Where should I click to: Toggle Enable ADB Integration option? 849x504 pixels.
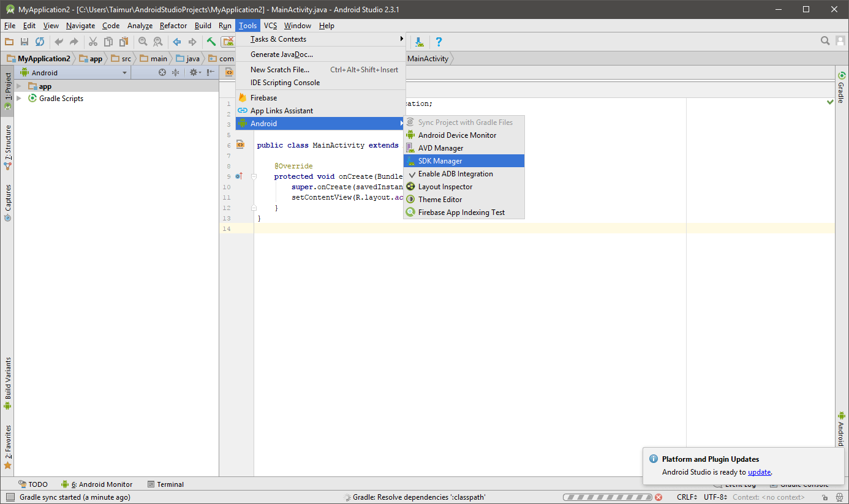point(455,174)
